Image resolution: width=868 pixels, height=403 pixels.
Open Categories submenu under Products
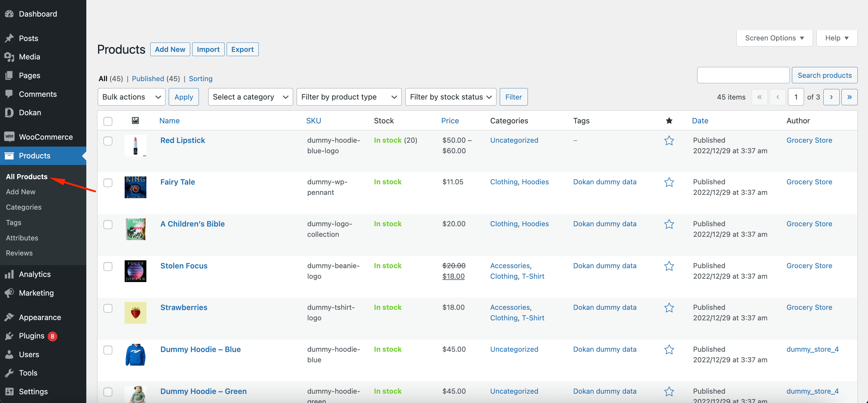(24, 207)
